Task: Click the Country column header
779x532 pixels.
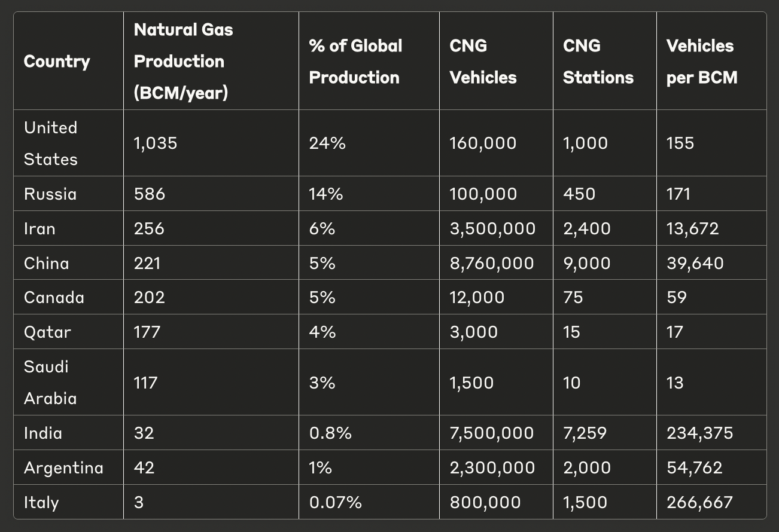Action: [x=57, y=62]
